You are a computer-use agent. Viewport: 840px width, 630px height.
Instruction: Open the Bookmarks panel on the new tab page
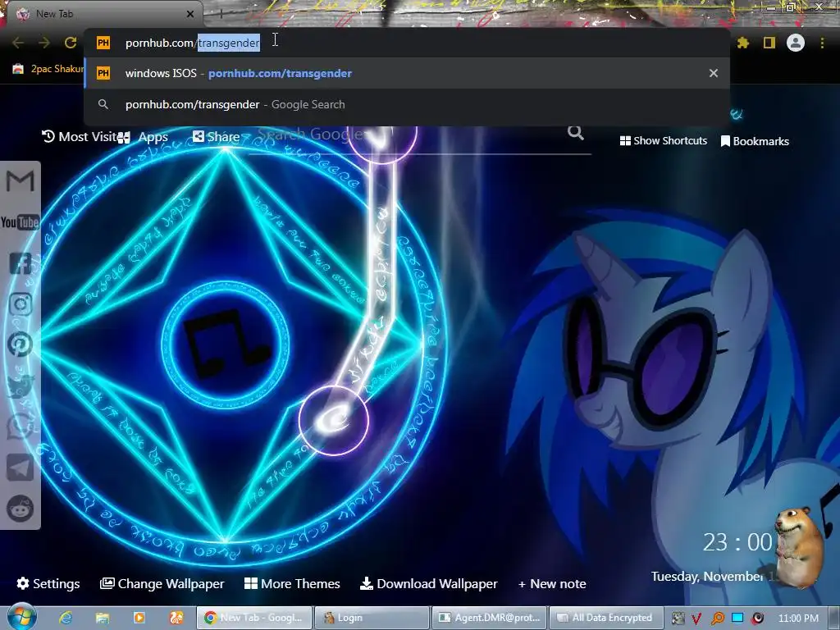pos(755,141)
